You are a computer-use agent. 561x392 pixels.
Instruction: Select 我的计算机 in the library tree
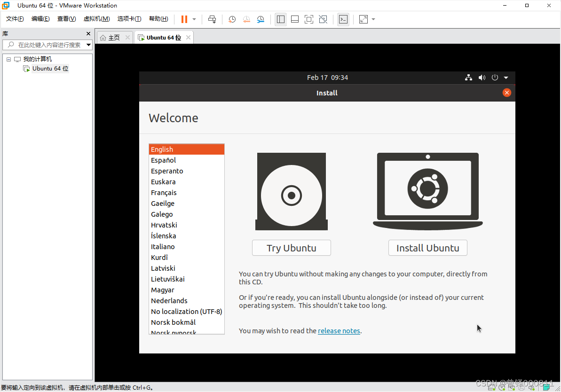[38, 59]
